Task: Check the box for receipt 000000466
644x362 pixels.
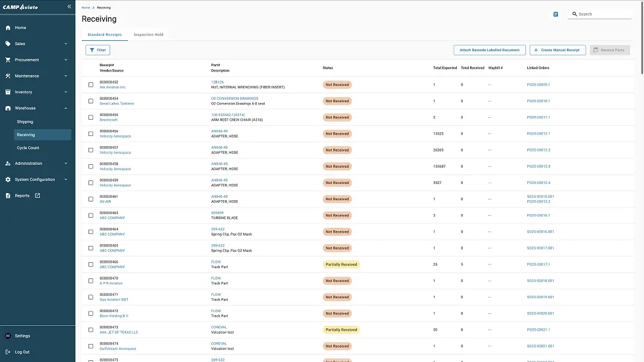Action: 91,265
